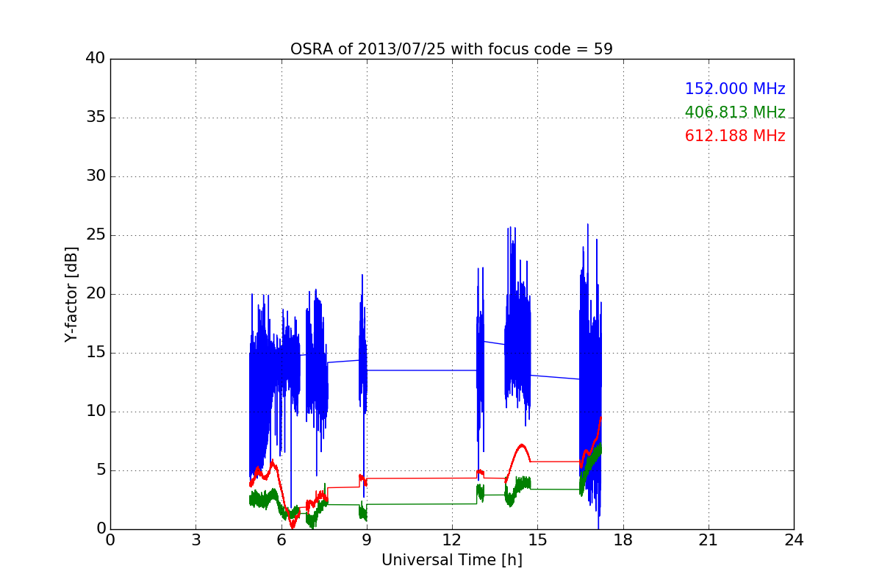Screen dimensions: 882x588
Task: Click the y-axis tick label 30
Action: tap(95, 176)
